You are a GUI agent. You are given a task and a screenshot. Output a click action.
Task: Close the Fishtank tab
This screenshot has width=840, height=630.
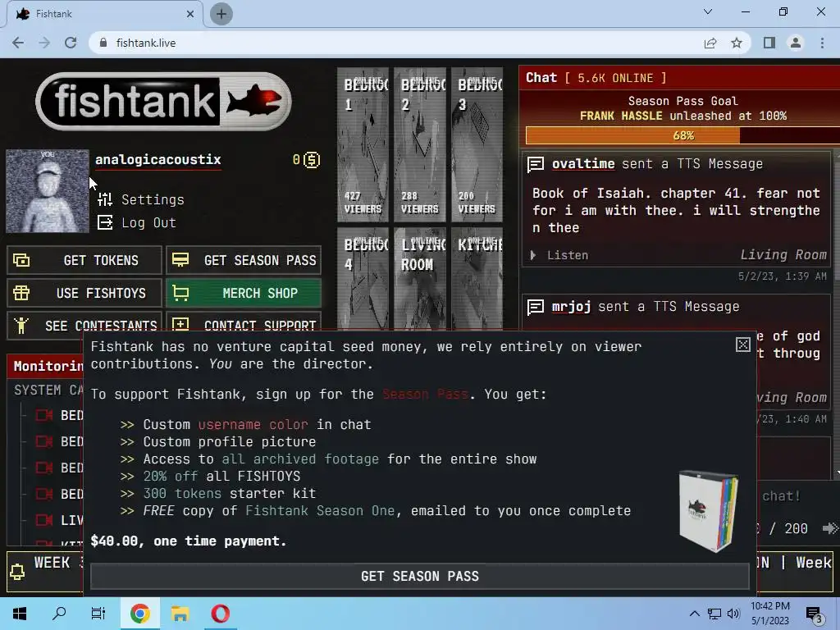[190, 14]
